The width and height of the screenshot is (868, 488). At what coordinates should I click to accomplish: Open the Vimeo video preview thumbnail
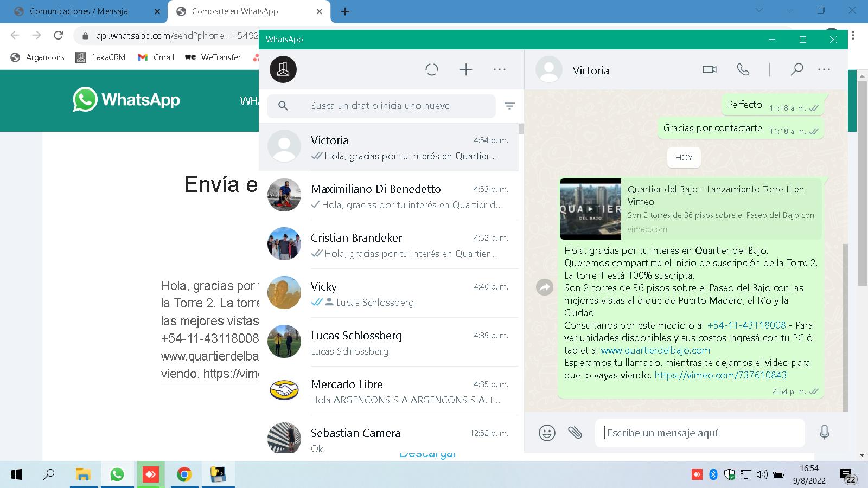pos(590,209)
